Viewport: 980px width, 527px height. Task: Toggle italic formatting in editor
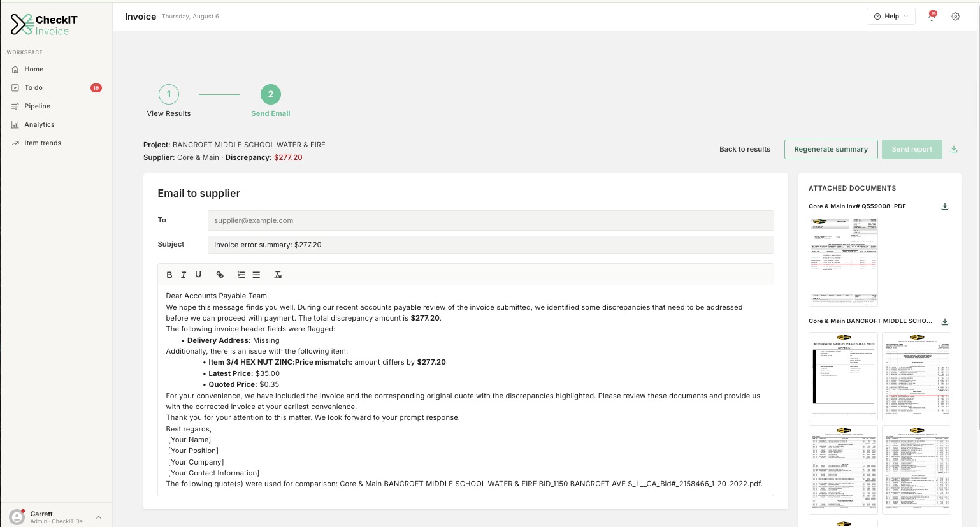tap(184, 275)
